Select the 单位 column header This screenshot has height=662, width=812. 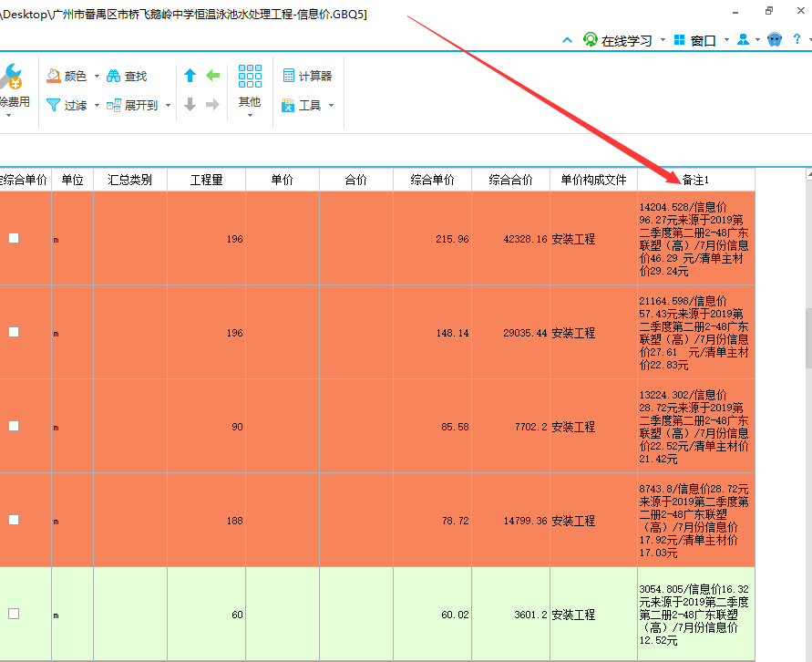[73, 180]
